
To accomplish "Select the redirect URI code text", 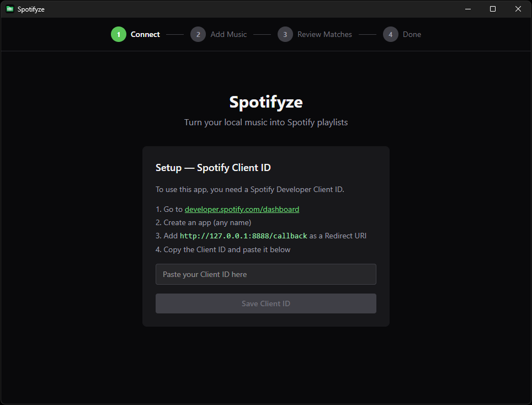I will click(243, 236).
